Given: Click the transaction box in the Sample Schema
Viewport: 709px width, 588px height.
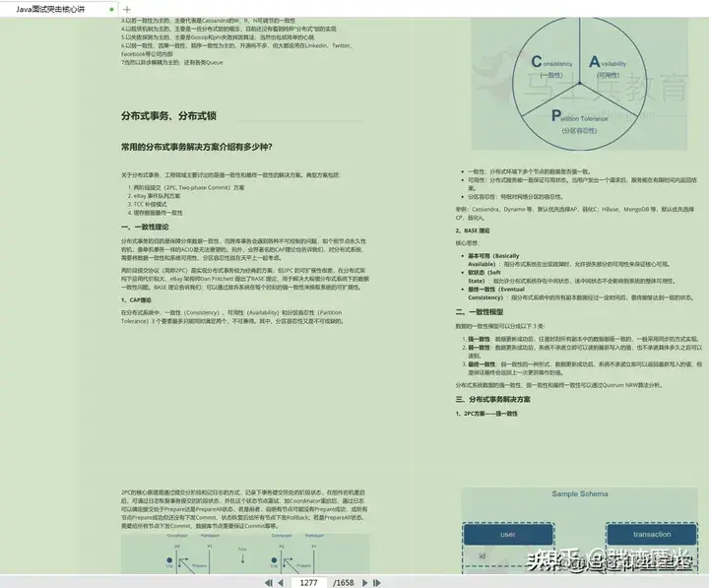Looking at the screenshot, I should coord(652,534).
